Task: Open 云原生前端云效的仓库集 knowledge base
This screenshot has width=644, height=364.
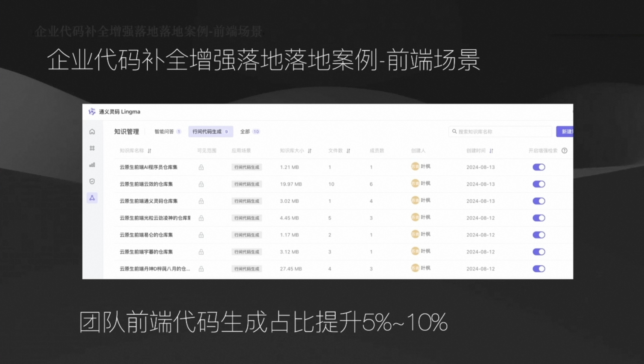Action: pos(146,184)
